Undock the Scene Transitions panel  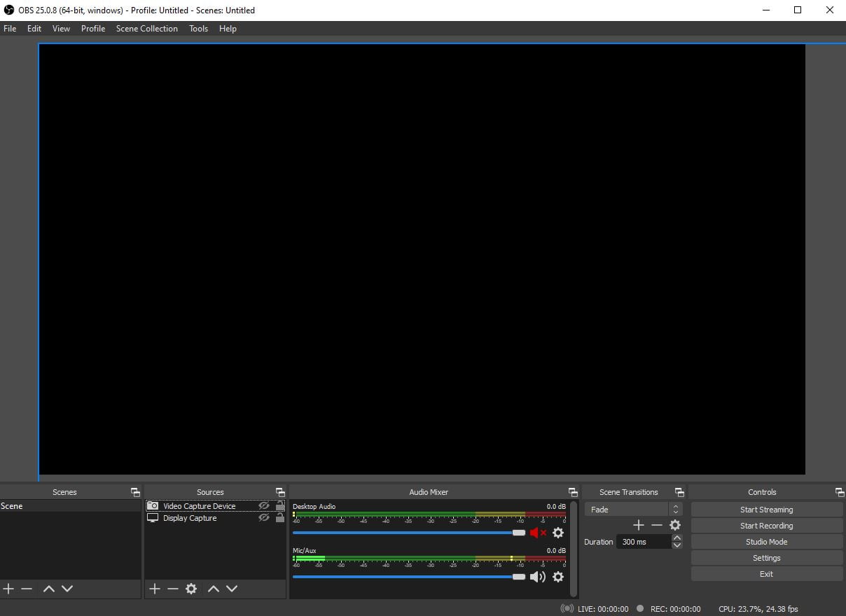[679, 492]
